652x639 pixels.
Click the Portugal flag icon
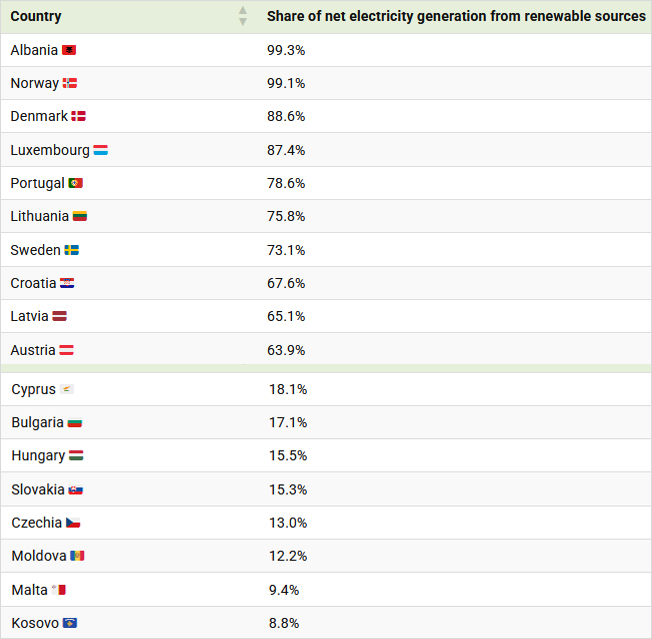tap(76, 183)
